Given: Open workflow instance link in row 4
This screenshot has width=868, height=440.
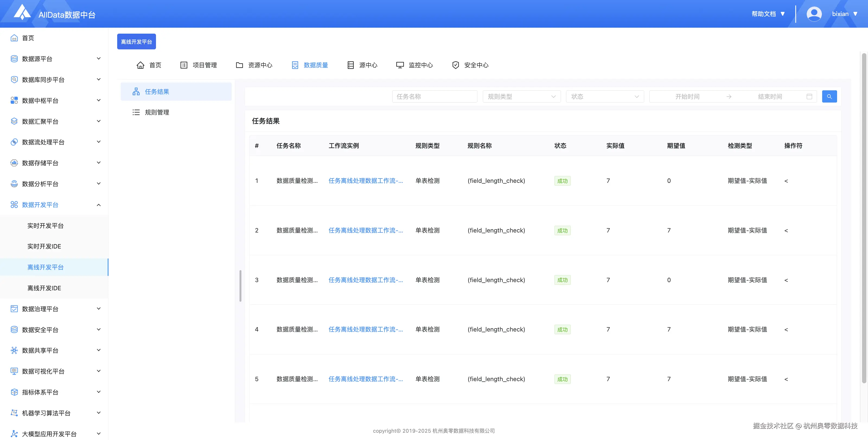Looking at the screenshot, I should point(366,330).
